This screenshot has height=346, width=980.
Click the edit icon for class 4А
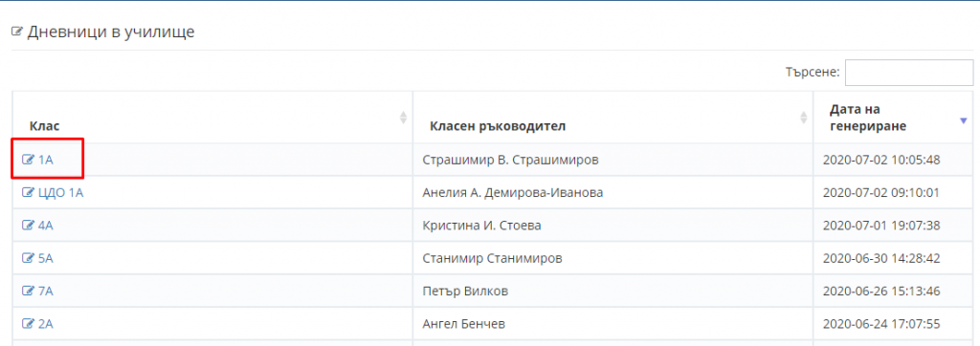(x=28, y=225)
